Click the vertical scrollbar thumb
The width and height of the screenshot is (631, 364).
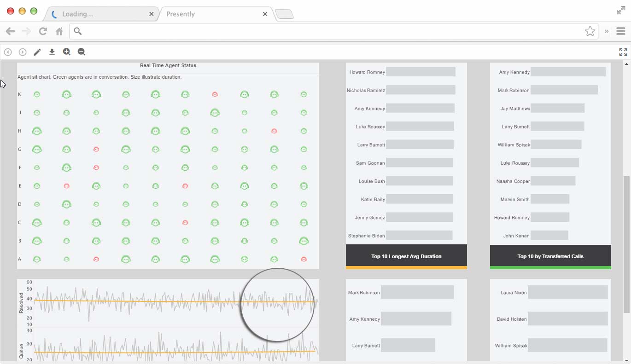coord(626,244)
